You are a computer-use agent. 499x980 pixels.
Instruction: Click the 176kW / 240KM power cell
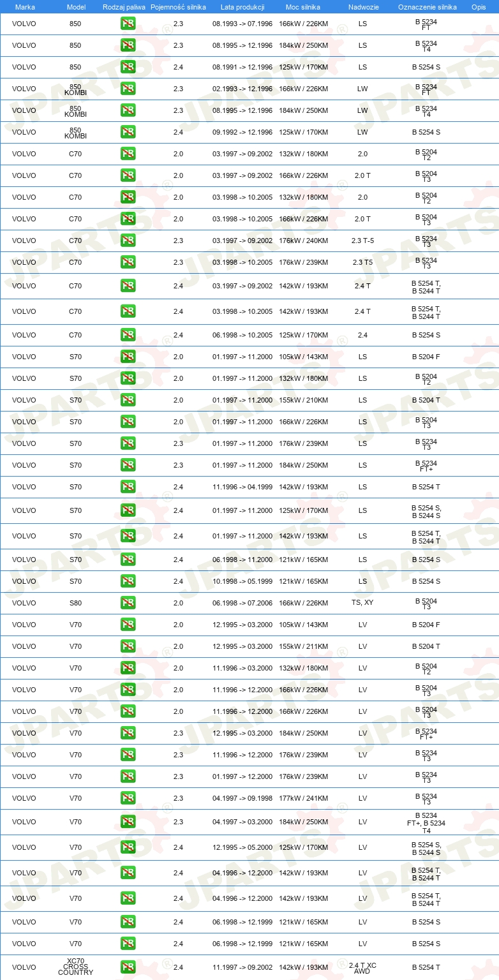(x=303, y=241)
